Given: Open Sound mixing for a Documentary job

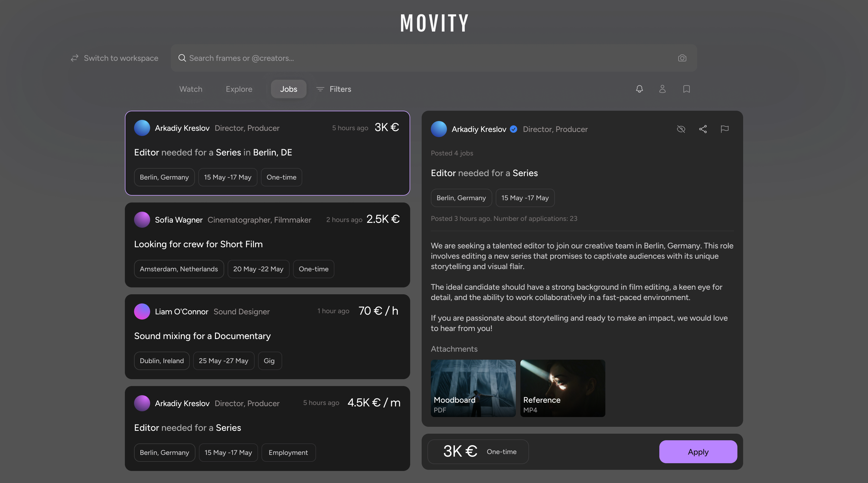Looking at the screenshot, I should coord(268,337).
